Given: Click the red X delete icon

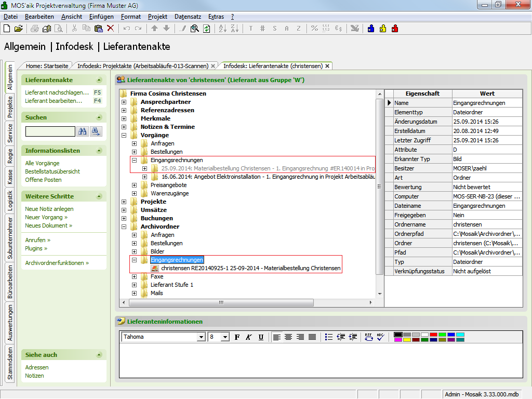Looking at the screenshot, I should (110, 29).
